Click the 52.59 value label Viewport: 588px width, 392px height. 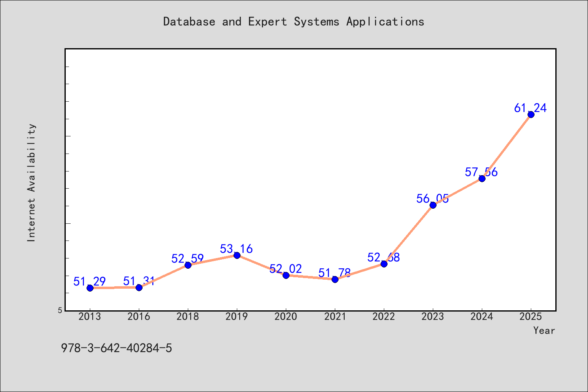(x=188, y=258)
